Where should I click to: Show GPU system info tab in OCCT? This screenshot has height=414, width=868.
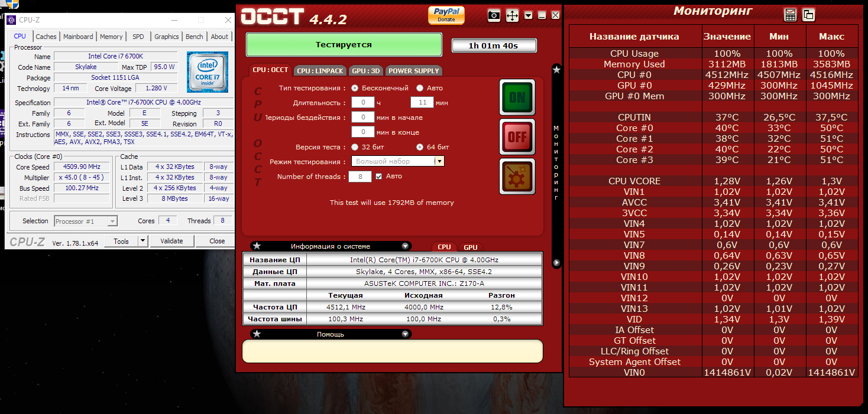pos(471,247)
